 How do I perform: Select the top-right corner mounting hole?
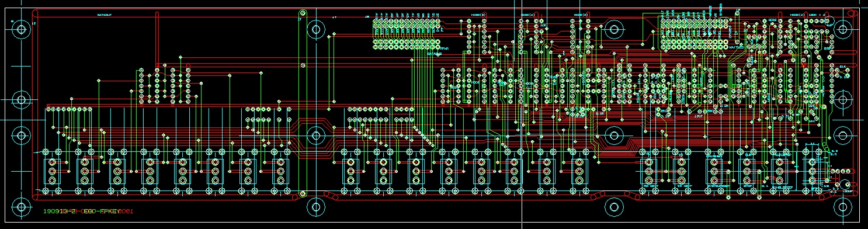(842, 29)
